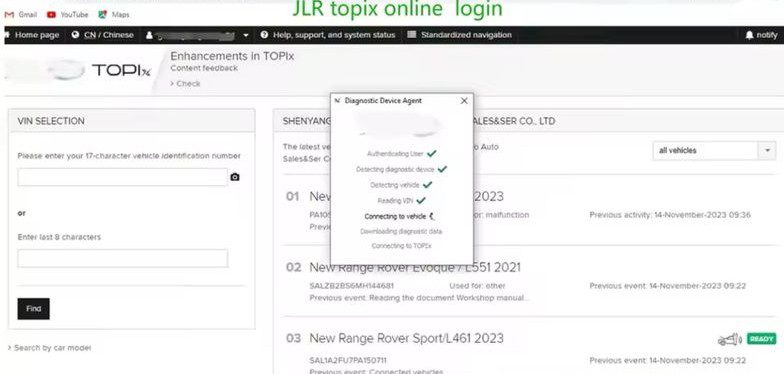Change language via CN / Chinese
The height and width of the screenshot is (374, 784).
[x=102, y=35]
